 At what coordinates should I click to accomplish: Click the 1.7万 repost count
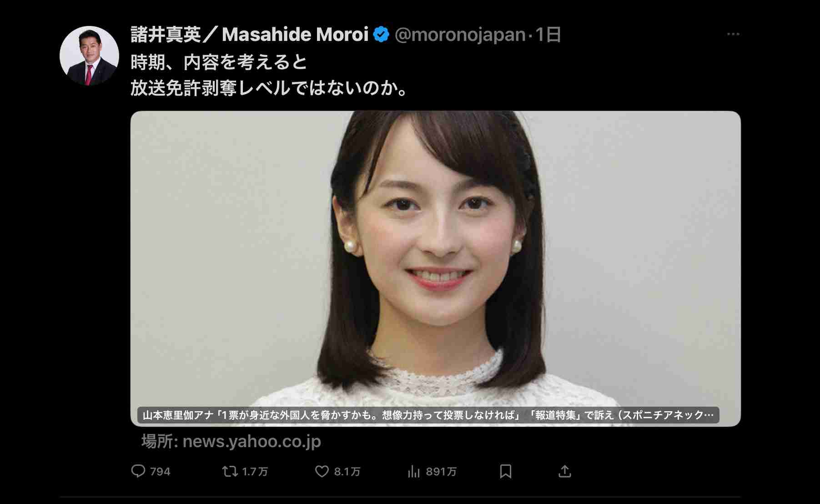[x=255, y=472]
